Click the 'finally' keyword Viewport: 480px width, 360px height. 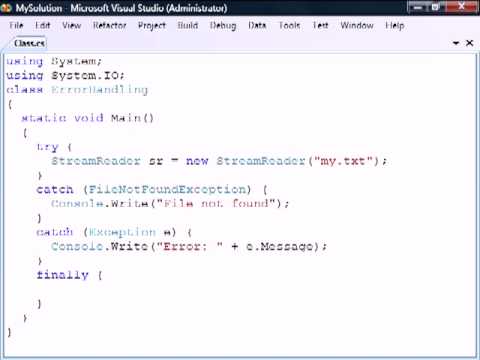tap(62, 275)
